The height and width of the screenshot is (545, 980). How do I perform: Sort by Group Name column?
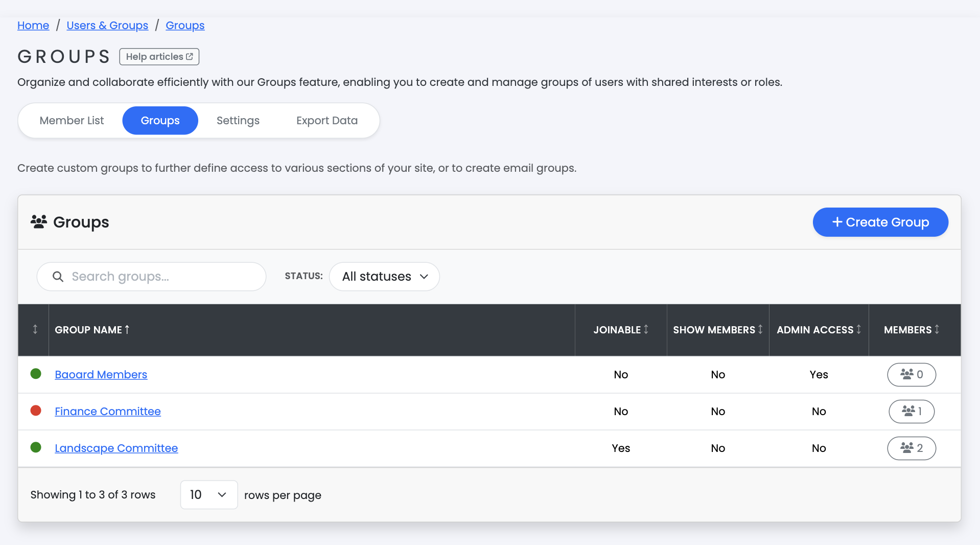92,330
